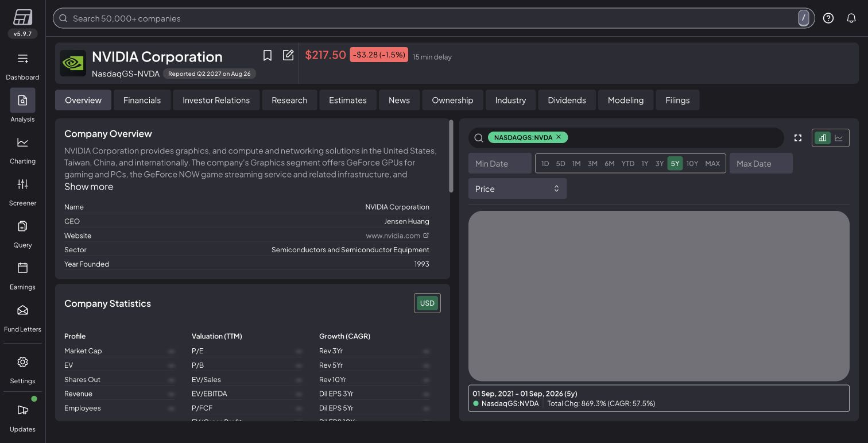Image resolution: width=868 pixels, height=443 pixels.
Task: Click the help question mark icon
Action: pos(828,18)
